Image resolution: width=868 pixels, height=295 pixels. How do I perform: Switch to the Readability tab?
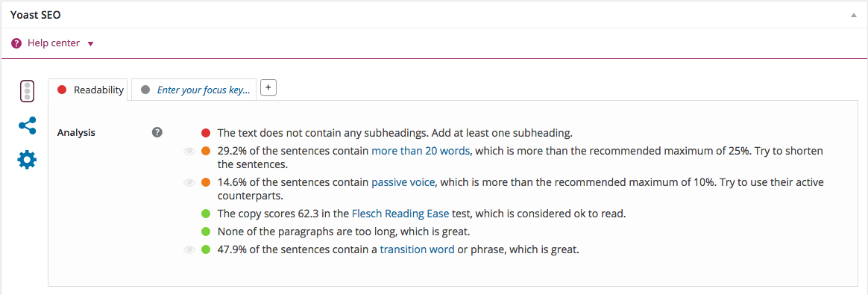pyautogui.click(x=88, y=90)
